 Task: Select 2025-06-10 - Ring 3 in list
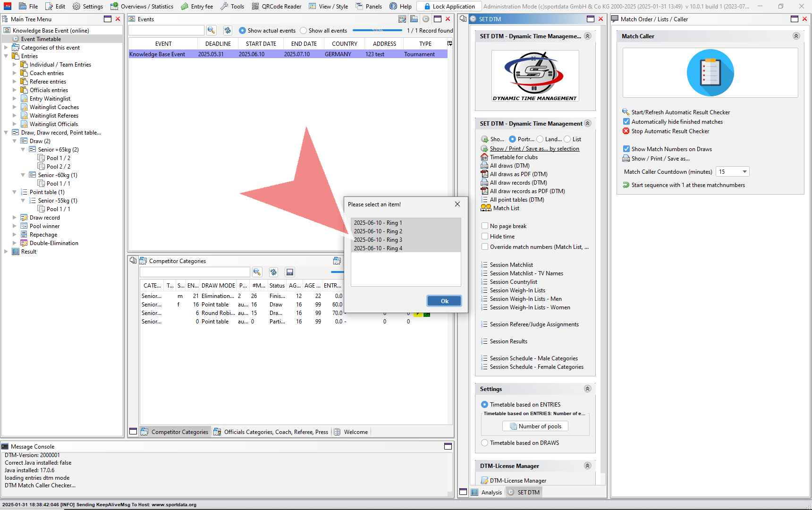click(x=378, y=240)
